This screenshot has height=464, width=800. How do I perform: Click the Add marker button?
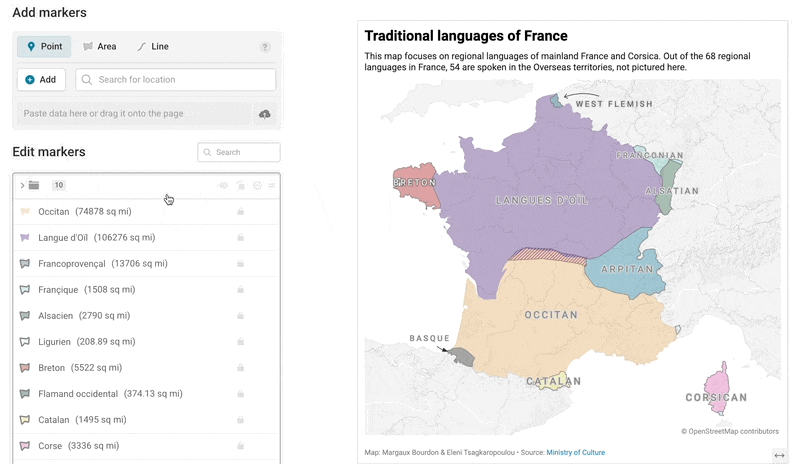click(41, 80)
